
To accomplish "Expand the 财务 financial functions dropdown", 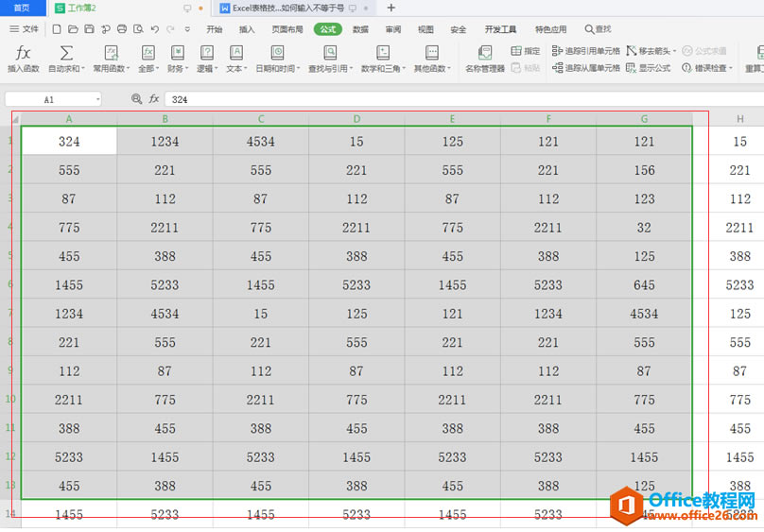I will pyautogui.click(x=178, y=59).
